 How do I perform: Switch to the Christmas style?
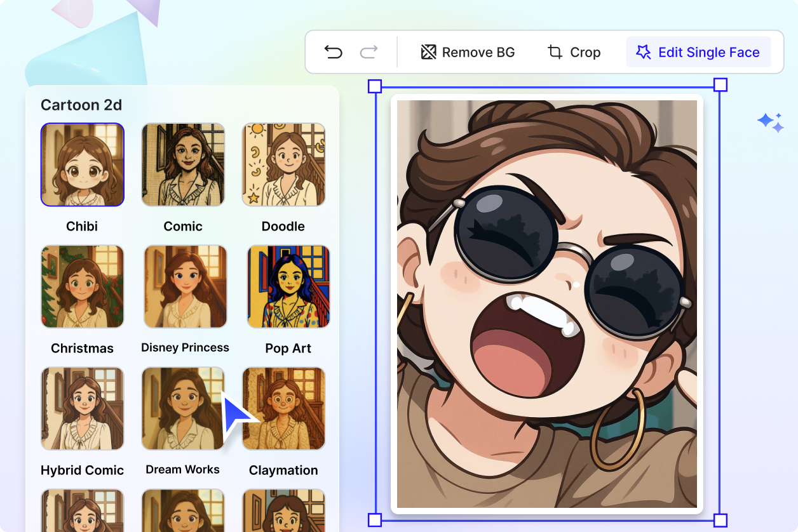pos(82,286)
